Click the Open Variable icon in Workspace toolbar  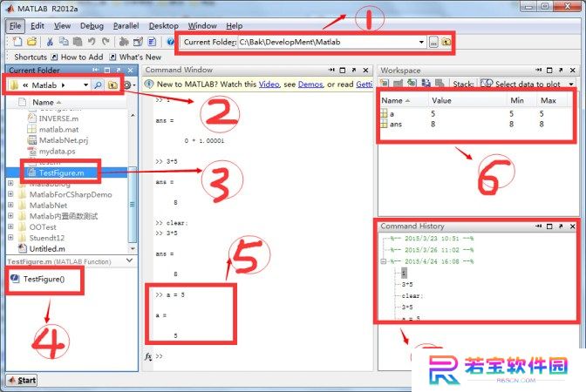pos(398,83)
